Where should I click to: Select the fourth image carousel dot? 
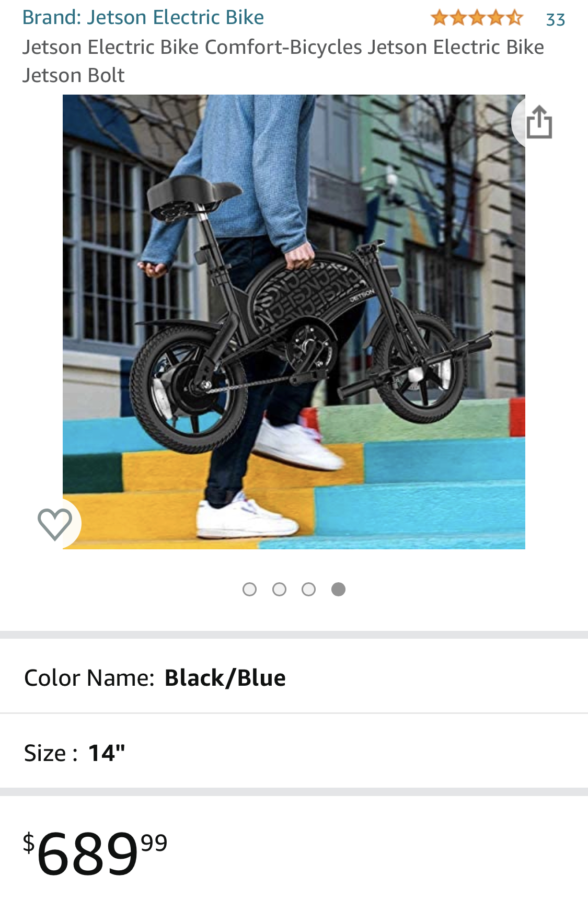(x=339, y=590)
